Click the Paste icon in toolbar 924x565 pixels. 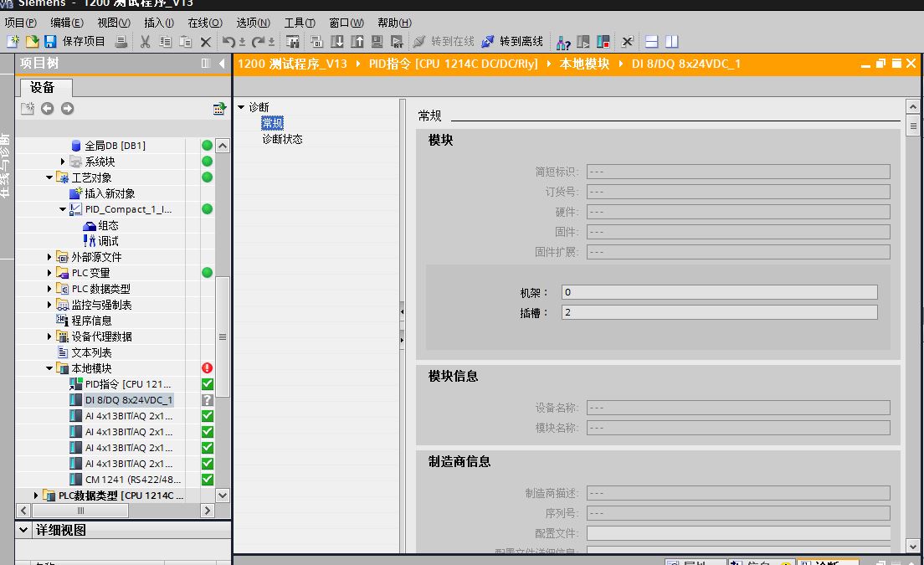186,41
